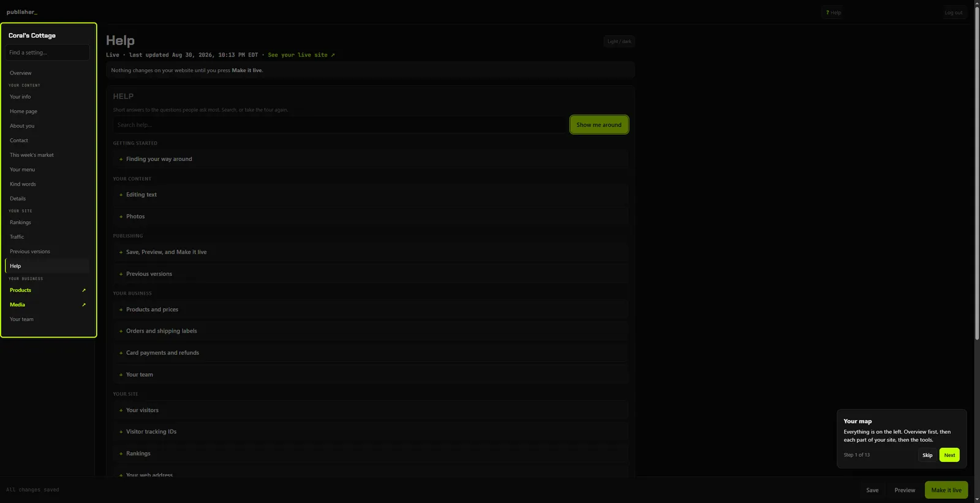Click the external-link arrow beside Media
Image resolution: width=980 pixels, height=503 pixels.
84,305
